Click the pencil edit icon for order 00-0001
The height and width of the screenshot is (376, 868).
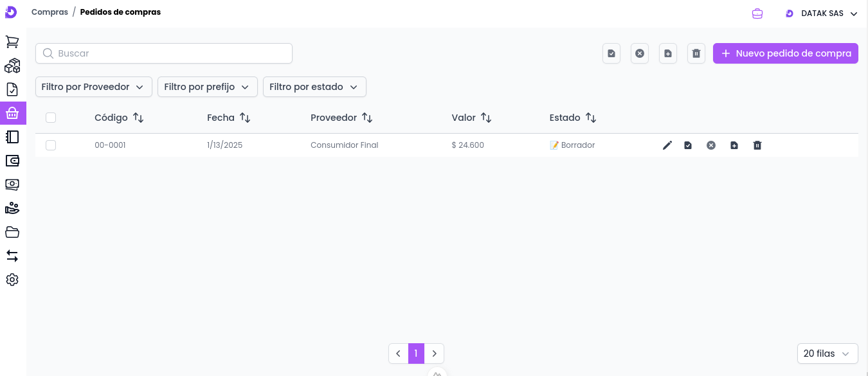click(x=667, y=145)
